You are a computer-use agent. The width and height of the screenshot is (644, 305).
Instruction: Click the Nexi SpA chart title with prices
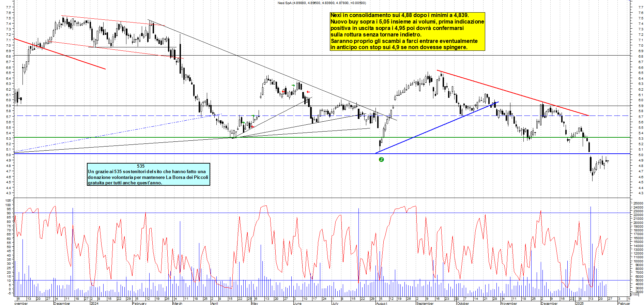322,3
